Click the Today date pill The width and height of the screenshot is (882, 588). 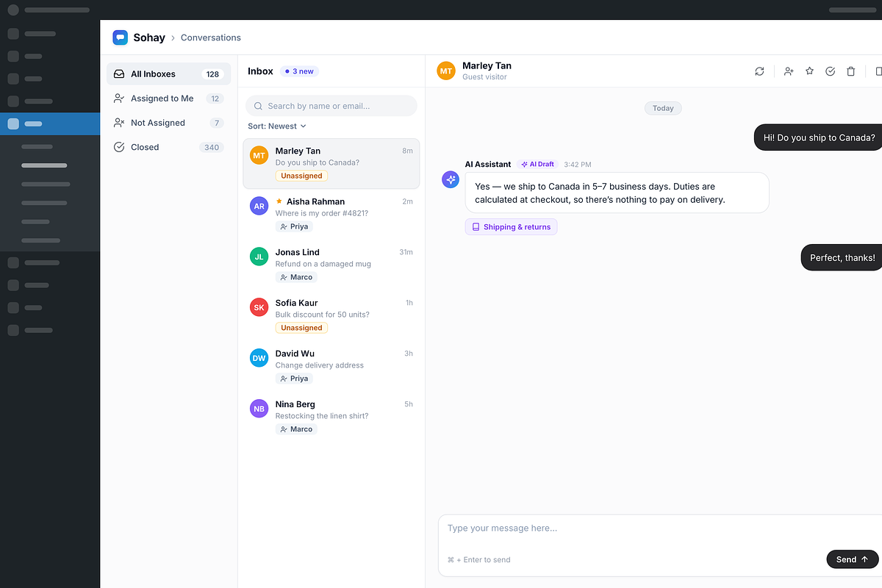663,108
